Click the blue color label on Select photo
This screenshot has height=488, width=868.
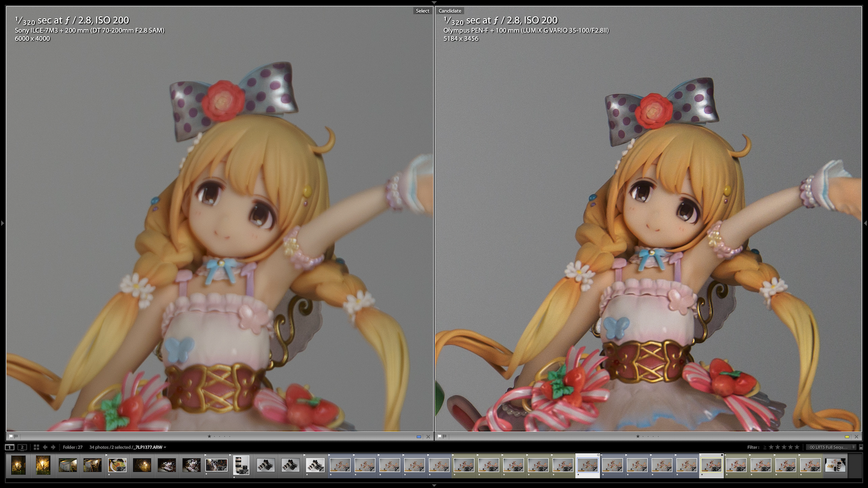click(418, 436)
